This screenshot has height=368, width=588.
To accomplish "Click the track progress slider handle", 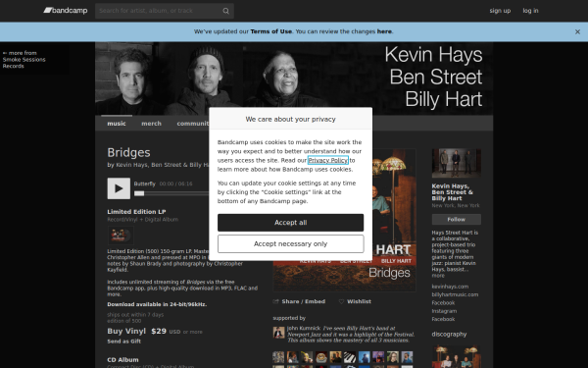I will pos(139,193).
